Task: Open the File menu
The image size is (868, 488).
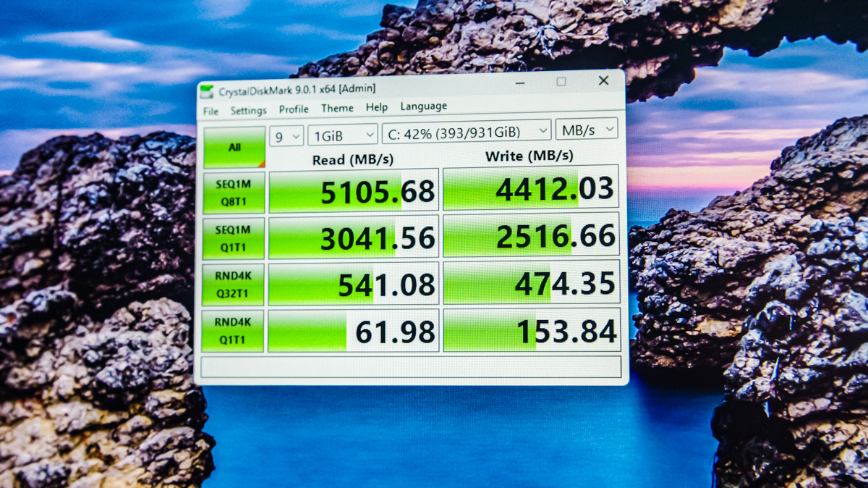Action: tap(210, 111)
